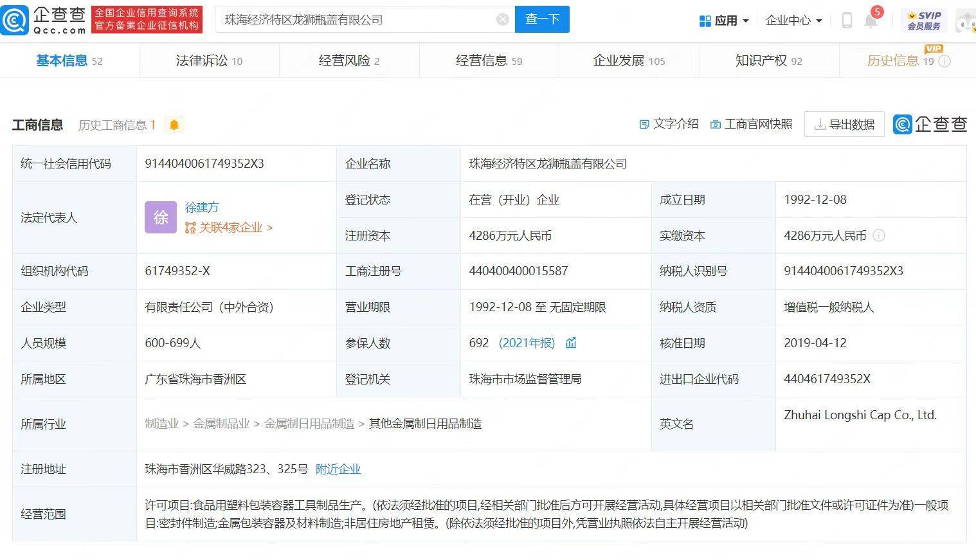Click the registration number 440400400015587
This screenshot has width=976, height=560.
point(518,271)
